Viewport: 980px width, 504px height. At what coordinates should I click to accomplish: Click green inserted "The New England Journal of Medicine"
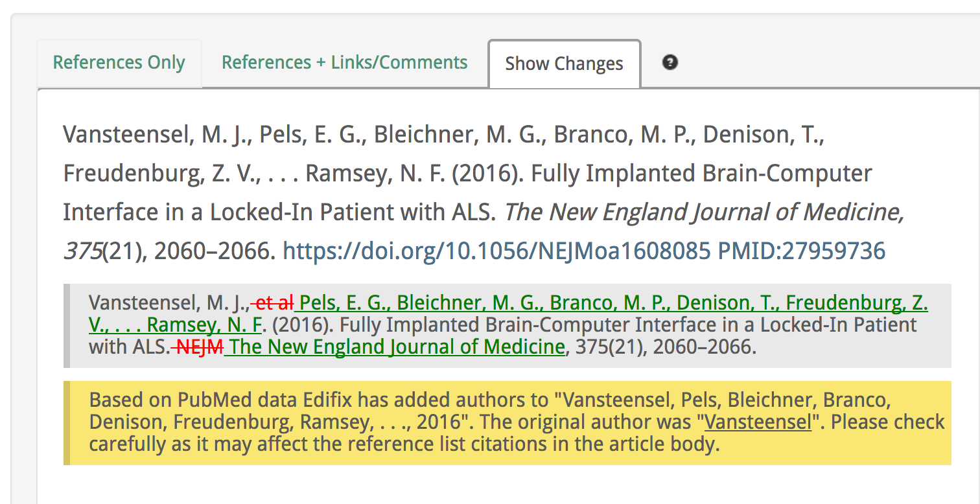pyautogui.click(x=397, y=347)
